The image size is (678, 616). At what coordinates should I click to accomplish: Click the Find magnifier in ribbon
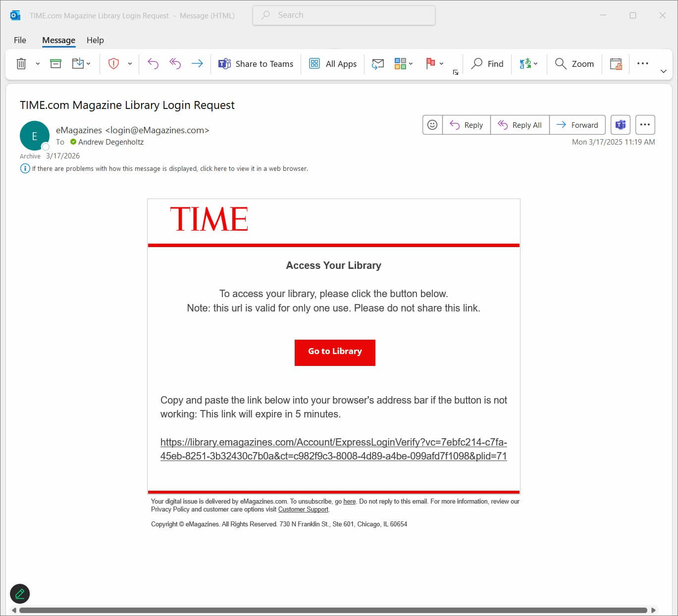pos(487,64)
